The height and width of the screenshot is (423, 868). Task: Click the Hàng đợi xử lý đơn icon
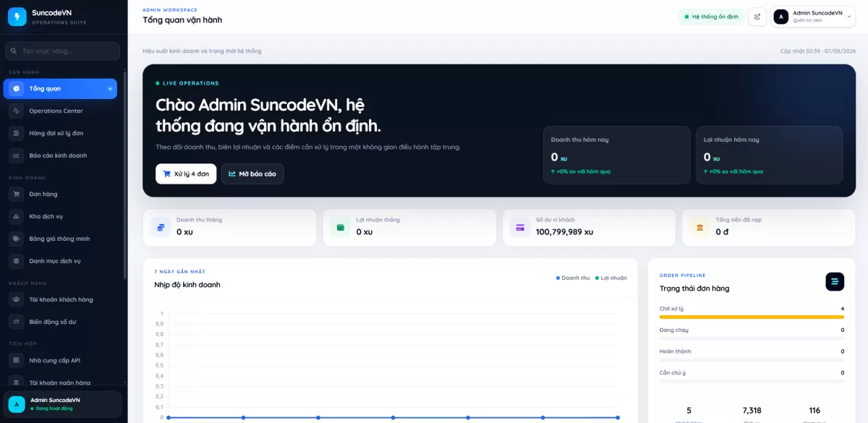click(17, 133)
